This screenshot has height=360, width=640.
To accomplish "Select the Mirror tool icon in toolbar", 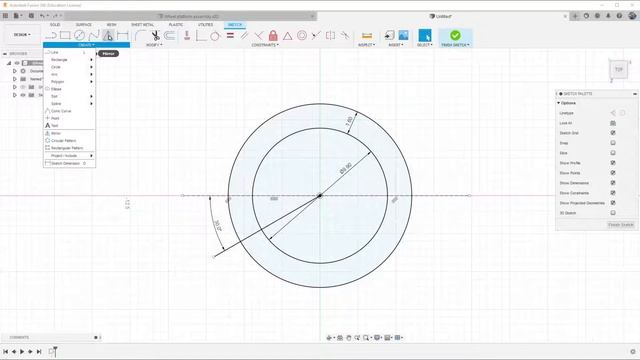I will [x=108, y=36].
